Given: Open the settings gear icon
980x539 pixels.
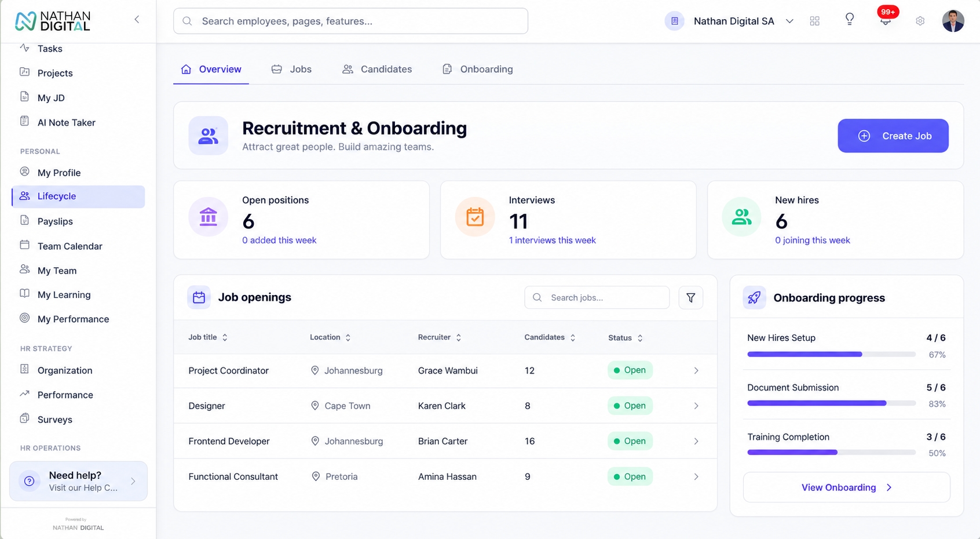Looking at the screenshot, I should pos(920,21).
